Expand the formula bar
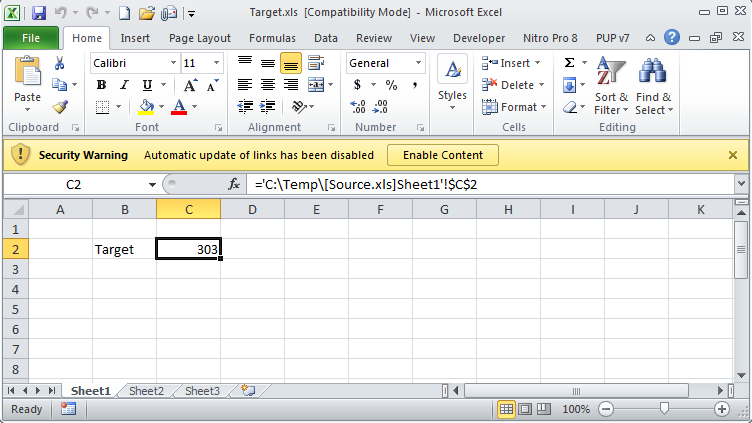This screenshot has width=752, height=423. pyautogui.click(x=741, y=184)
